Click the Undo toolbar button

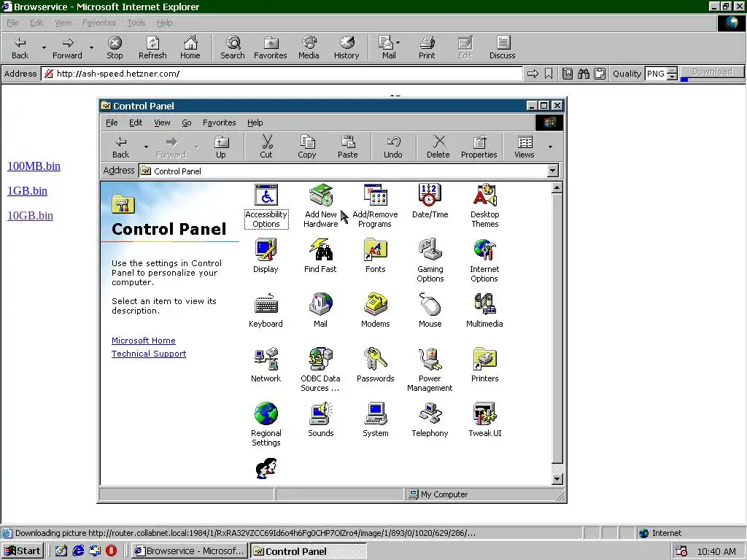393,147
